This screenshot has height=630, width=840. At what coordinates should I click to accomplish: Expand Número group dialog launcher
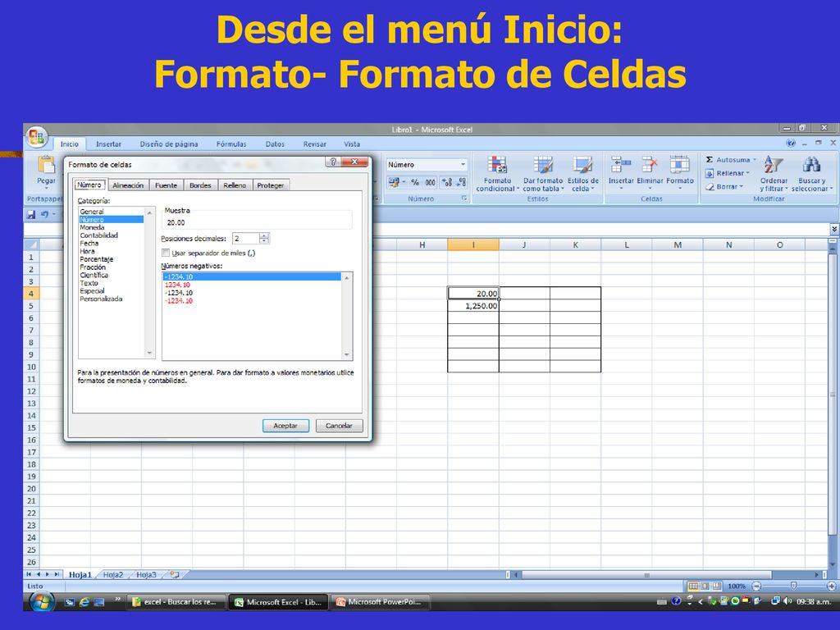464,199
